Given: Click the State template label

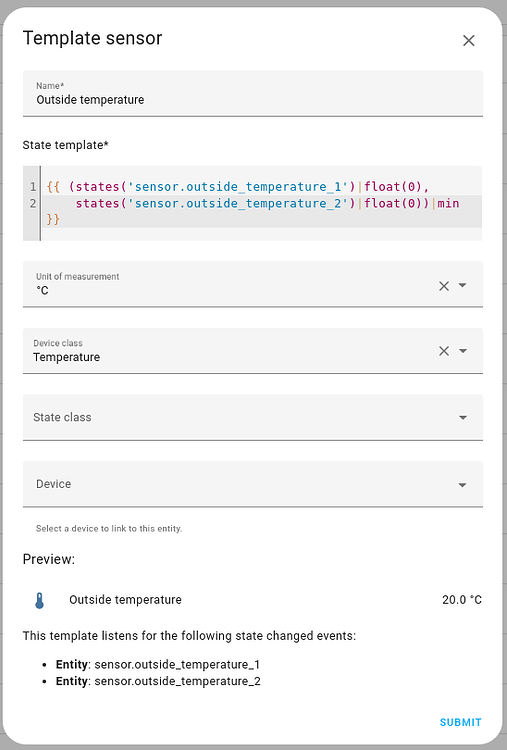Looking at the screenshot, I should [66, 145].
